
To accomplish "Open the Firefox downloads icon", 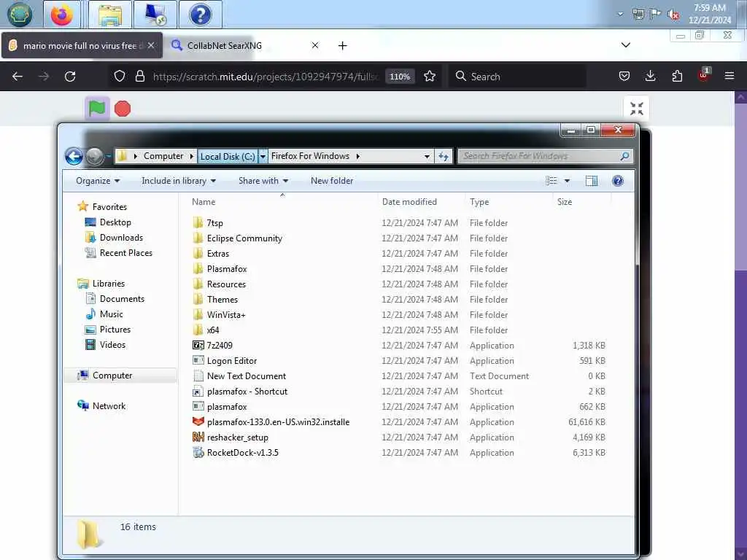I will (x=650, y=76).
